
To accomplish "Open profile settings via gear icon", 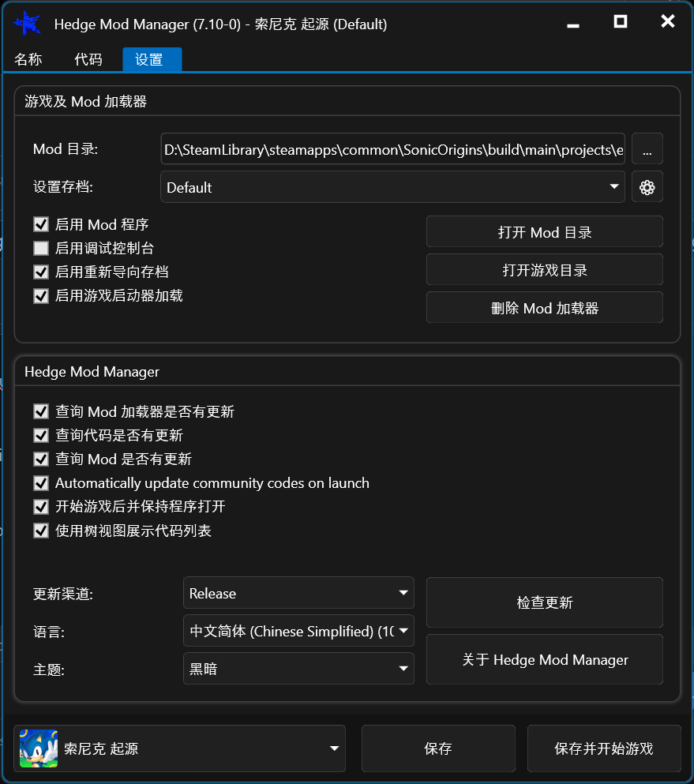I will [647, 187].
